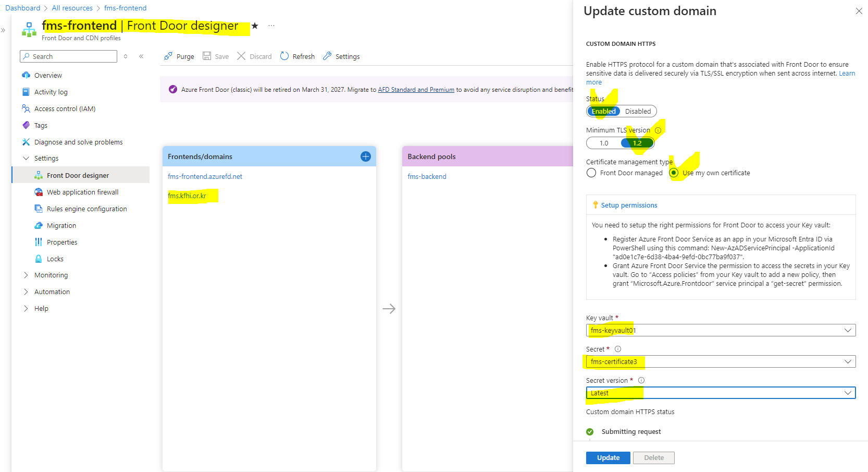Click the Overview cloud icon

click(26, 75)
